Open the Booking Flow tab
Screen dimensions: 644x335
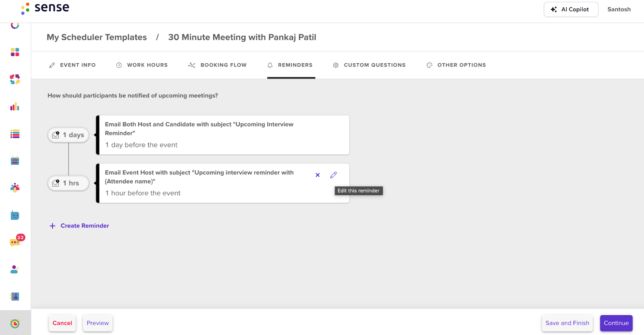[x=217, y=65]
